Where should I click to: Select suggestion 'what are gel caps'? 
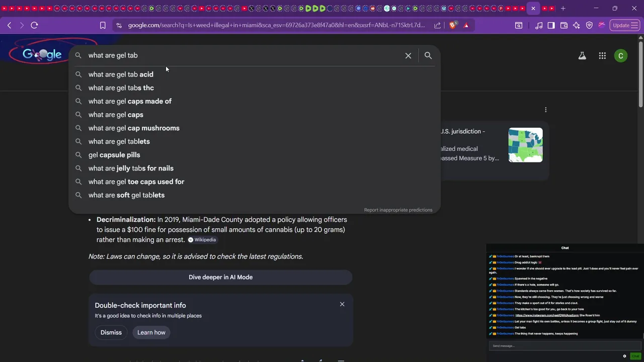click(255, 115)
